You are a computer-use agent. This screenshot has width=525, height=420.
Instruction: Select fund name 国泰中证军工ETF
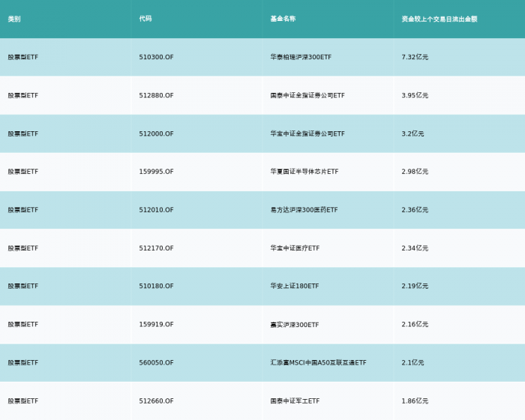tap(295, 401)
